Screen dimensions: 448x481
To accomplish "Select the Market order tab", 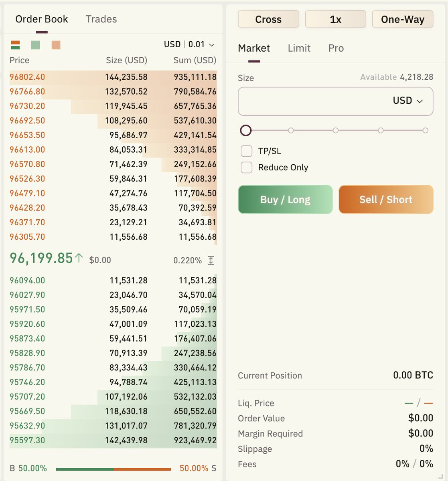I will tap(254, 48).
